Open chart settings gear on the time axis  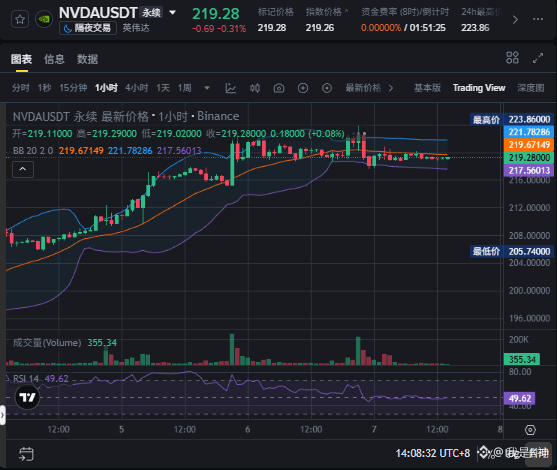tap(530, 430)
